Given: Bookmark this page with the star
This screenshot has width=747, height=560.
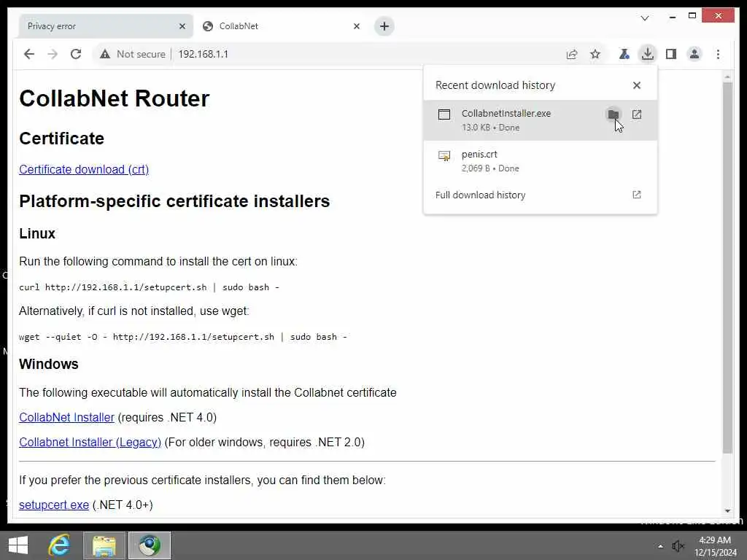Looking at the screenshot, I should pos(595,54).
